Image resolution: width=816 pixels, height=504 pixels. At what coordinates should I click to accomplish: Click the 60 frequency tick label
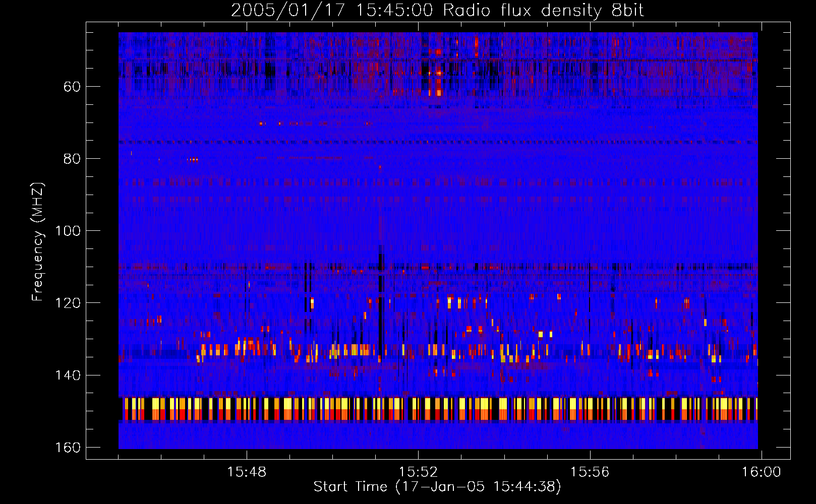click(72, 87)
